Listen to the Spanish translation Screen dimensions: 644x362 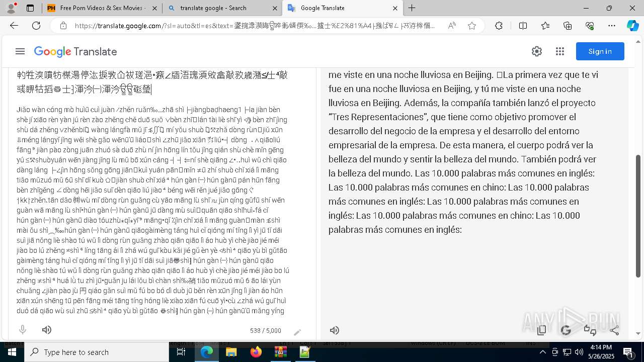pyautogui.click(x=335, y=330)
